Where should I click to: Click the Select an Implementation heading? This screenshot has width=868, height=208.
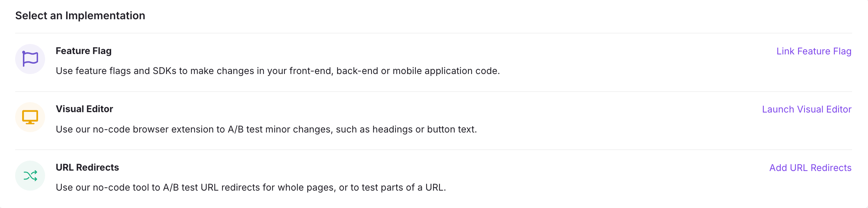tap(80, 16)
